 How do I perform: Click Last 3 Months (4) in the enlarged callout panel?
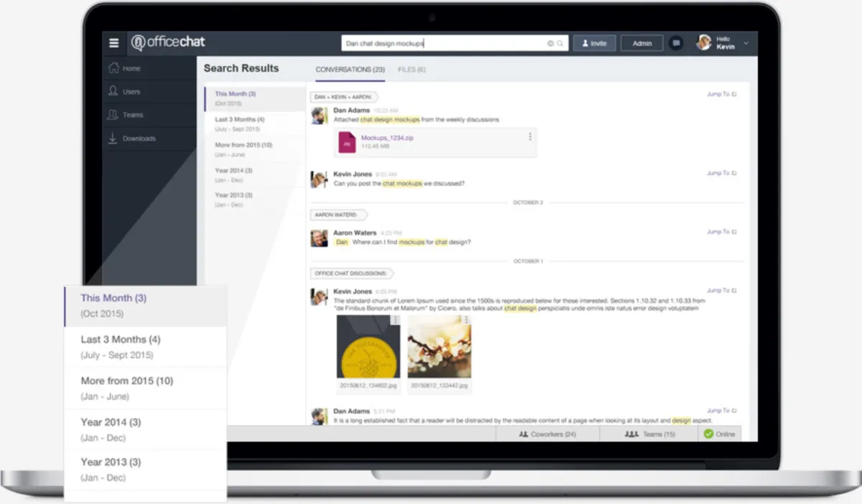coord(145,347)
